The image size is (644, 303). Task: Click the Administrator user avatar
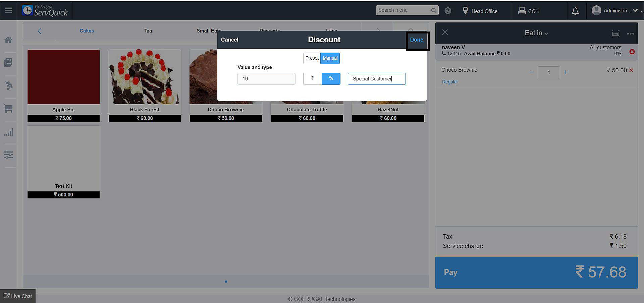coord(596,11)
